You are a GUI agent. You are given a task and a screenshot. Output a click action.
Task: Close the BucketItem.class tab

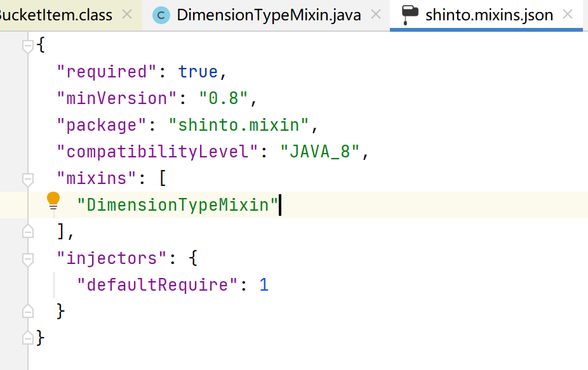point(127,14)
